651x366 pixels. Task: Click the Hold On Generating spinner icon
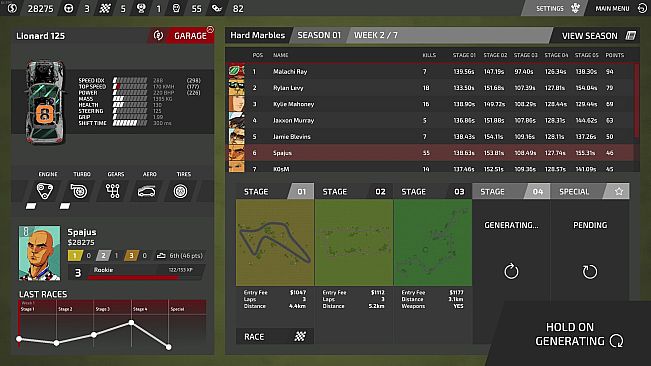tap(616, 341)
